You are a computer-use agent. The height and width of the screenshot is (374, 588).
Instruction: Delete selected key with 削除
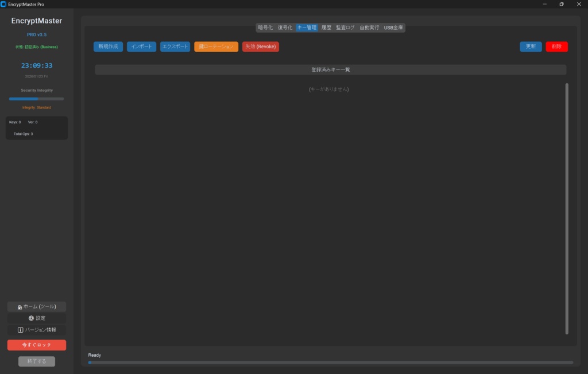coord(556,46)
